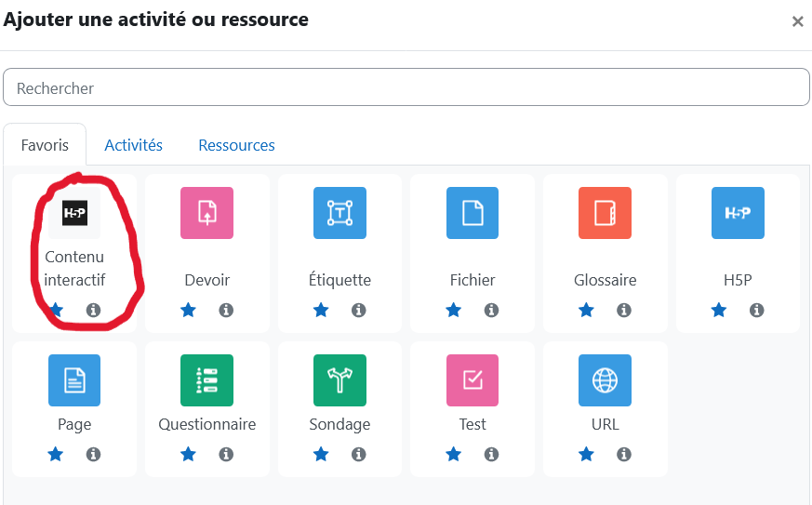Screen dimensions: 812x505
Task: Focus the Rechercher search field
Action: pyautogui.click(x=406, y=87)
